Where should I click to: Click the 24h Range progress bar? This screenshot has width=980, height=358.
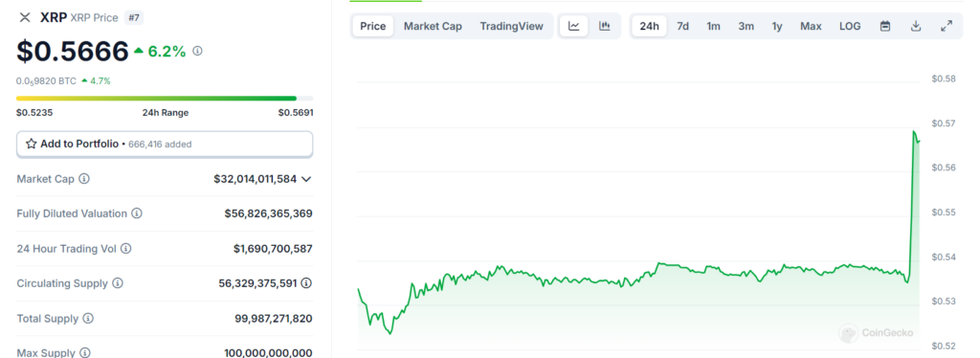coord(165,98)
